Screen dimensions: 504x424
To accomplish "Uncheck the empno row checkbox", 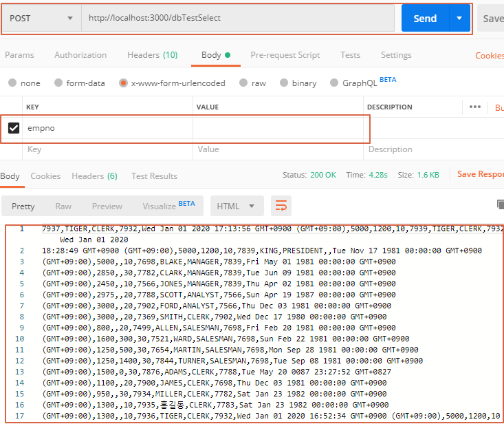I will (x=14, y=128).
